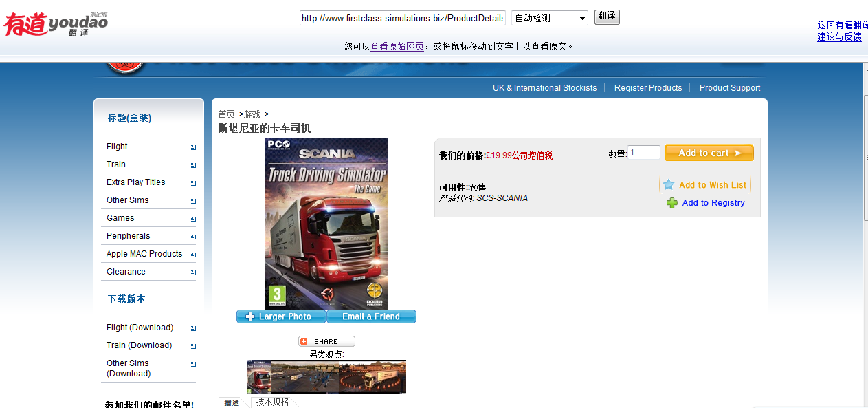
Task: Open Clearance category
Action: [x=126, y=272]
